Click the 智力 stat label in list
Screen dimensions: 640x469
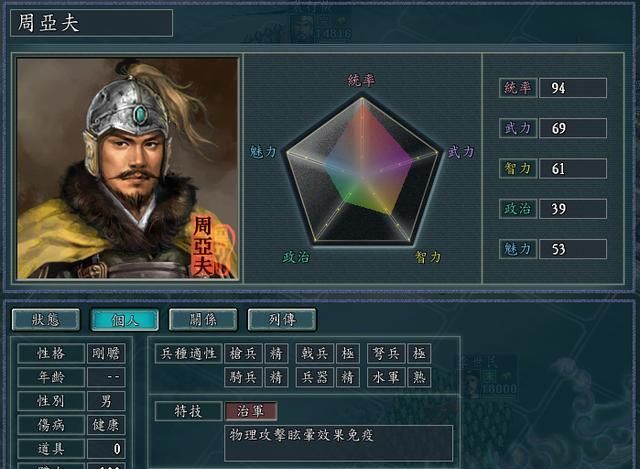coord(518,168)
